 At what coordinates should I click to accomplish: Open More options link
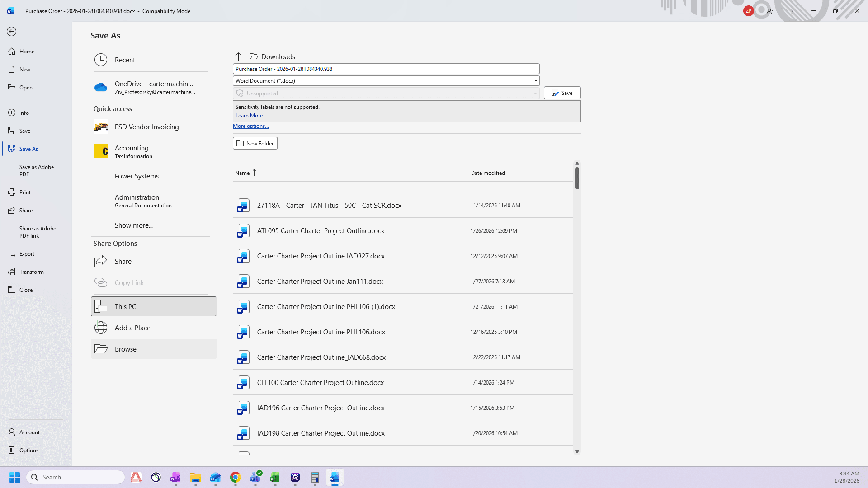click(251, 126)
